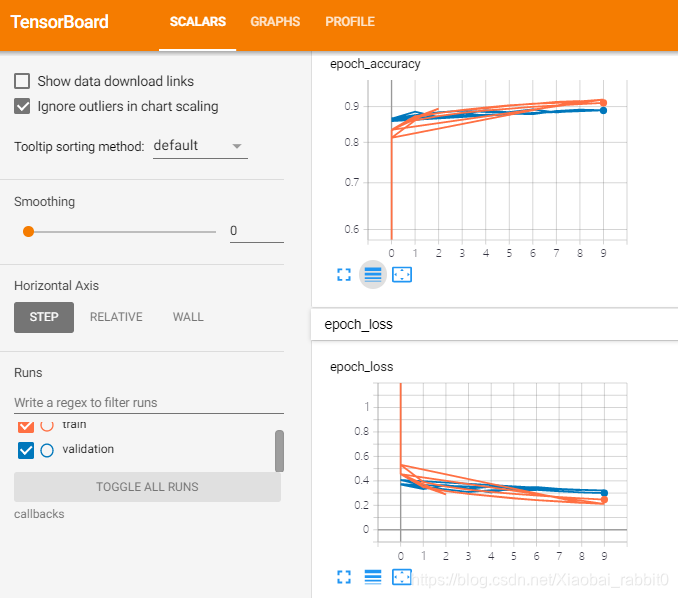Image resolution: width=678 pixels, height=598 pixels.
Task: Set horizontal axis to RELATIVE
Action: click(116, 317)
